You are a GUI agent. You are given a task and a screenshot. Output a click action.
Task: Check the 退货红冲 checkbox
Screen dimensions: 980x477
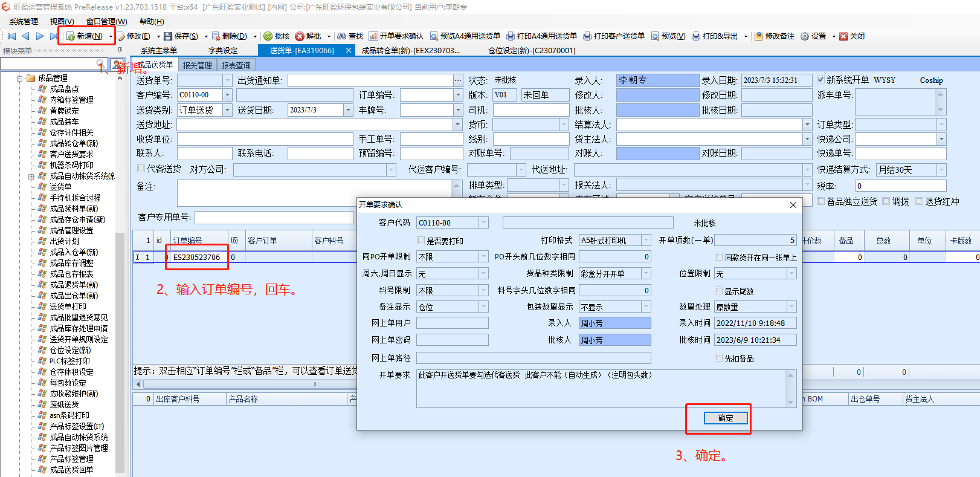tap(919, 201)
